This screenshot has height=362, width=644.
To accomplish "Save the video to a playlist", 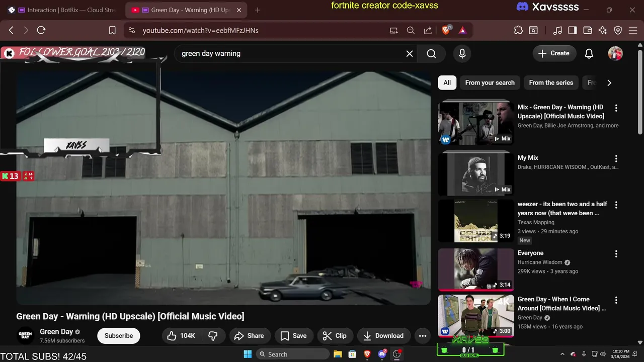I will click(x=294, y=336).
